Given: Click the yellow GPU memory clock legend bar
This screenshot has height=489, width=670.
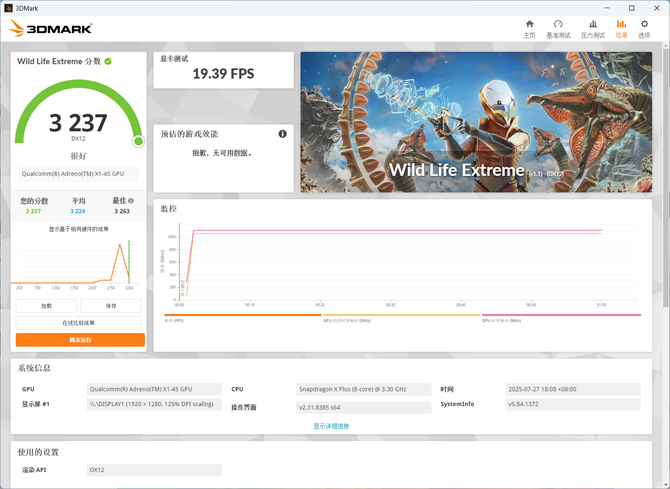Looking at the screenshot, I should tap(402, 315).
